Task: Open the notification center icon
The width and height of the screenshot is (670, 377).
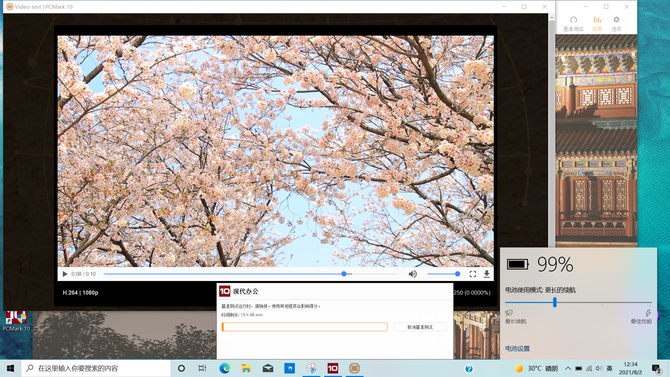Action: pos(656,368)
